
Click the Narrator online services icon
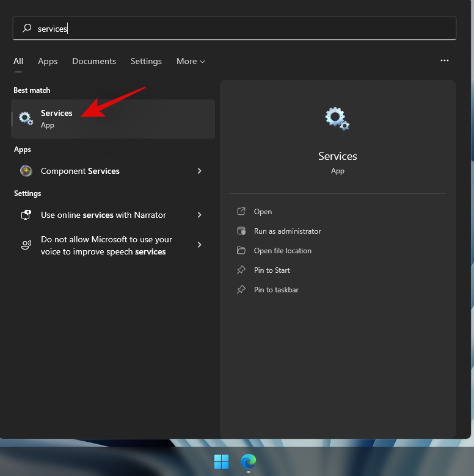(26, 215)
